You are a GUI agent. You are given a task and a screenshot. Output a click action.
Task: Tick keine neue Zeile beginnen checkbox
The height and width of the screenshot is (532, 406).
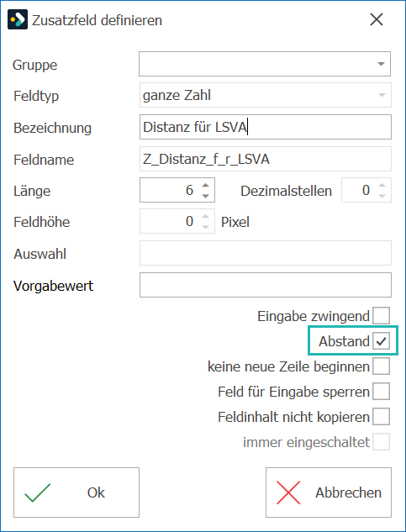[381, 366]
